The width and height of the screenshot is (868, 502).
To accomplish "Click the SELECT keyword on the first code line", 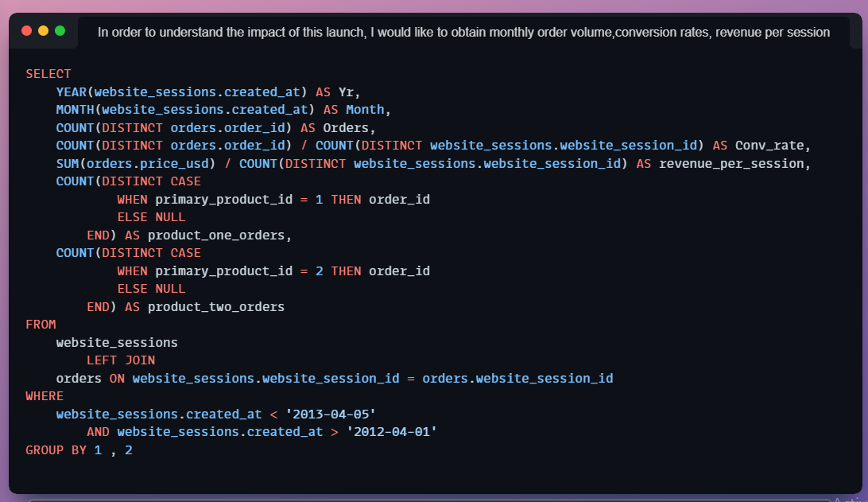I will (48, 73).
